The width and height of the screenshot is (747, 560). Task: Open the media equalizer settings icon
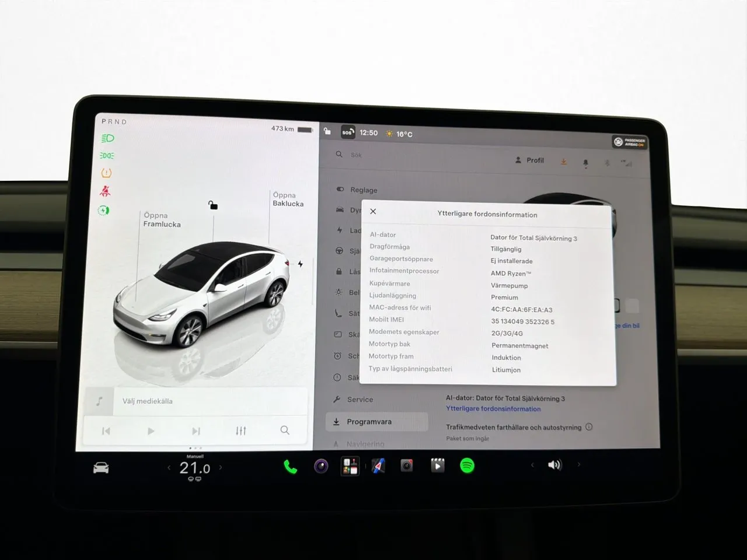coord(241,430)
